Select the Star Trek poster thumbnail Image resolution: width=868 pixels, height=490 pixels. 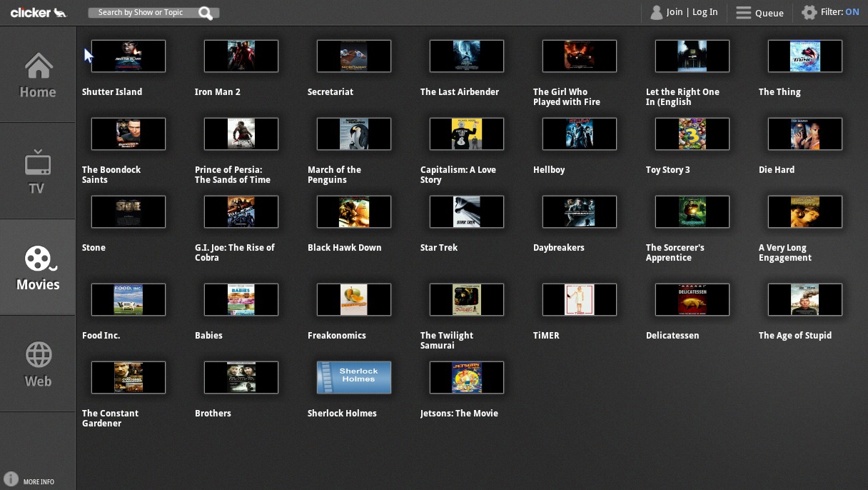pos(467,211)
